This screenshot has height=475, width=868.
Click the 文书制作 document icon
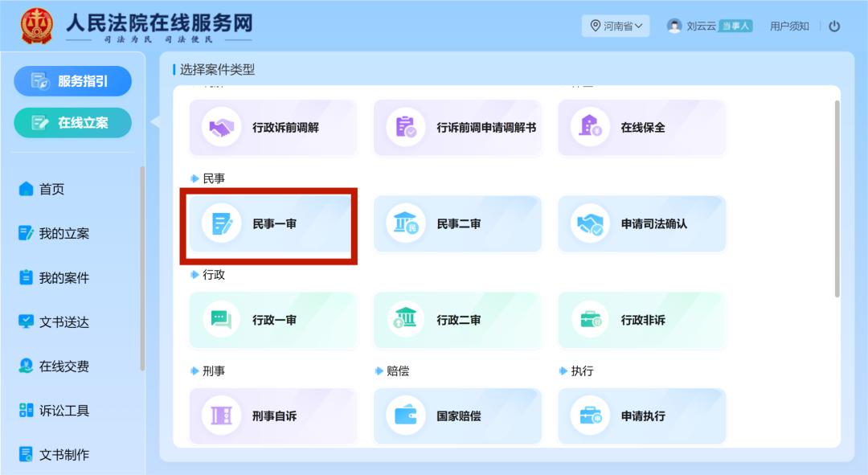coord(26,455)
